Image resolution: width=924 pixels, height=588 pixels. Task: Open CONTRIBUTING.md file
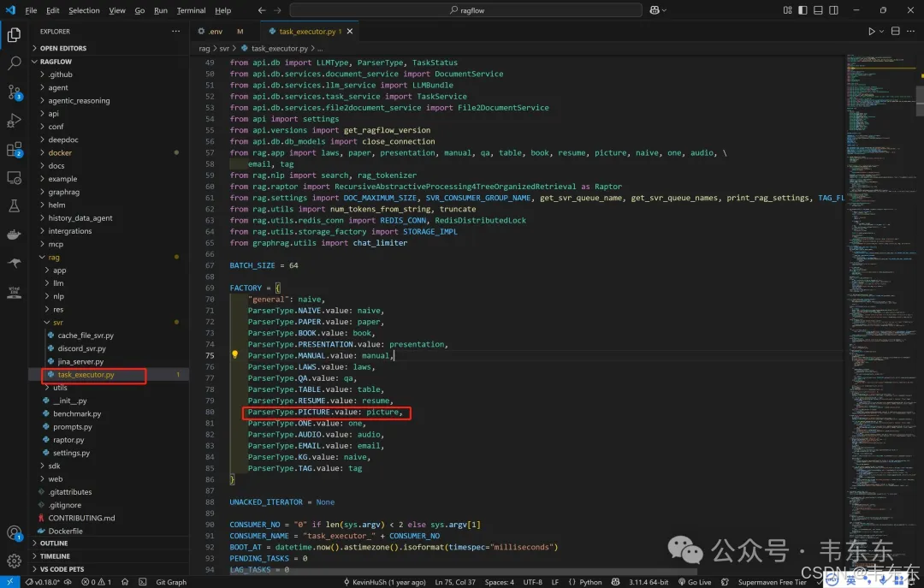pos(81,518)
